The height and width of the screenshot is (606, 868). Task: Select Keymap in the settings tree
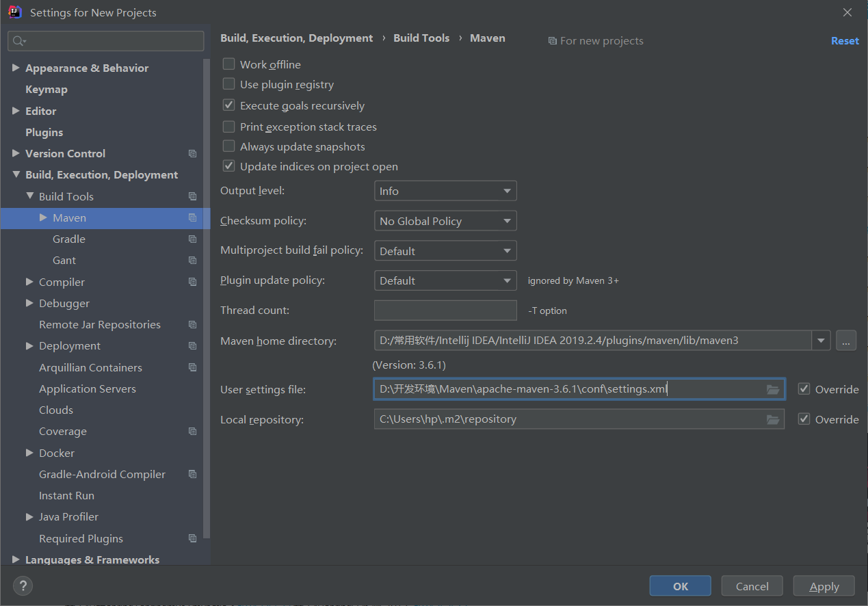47,90
